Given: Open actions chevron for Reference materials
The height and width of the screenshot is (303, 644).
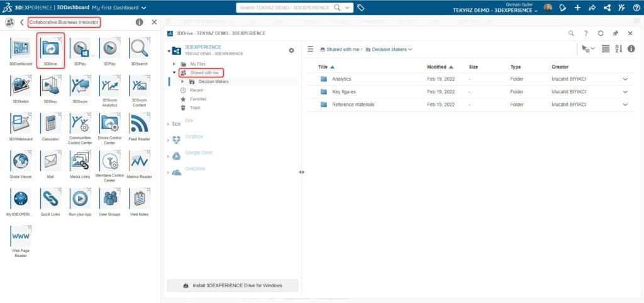Looking at the screenshot, I should (x=625, y=105).
